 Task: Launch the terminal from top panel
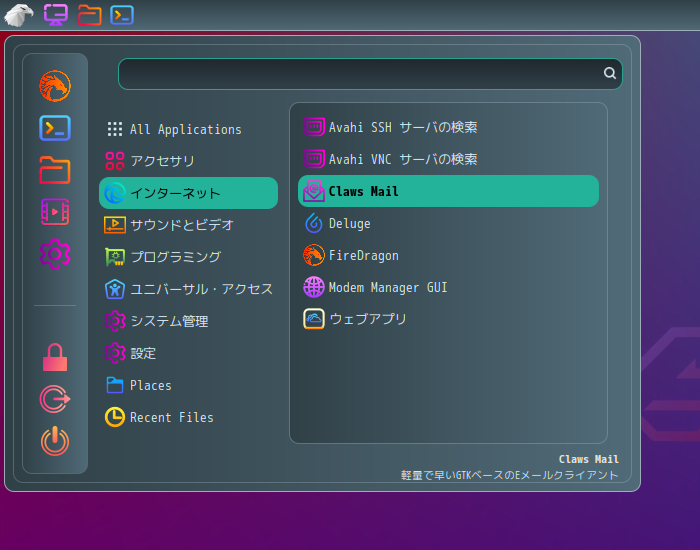coord(122,15)
